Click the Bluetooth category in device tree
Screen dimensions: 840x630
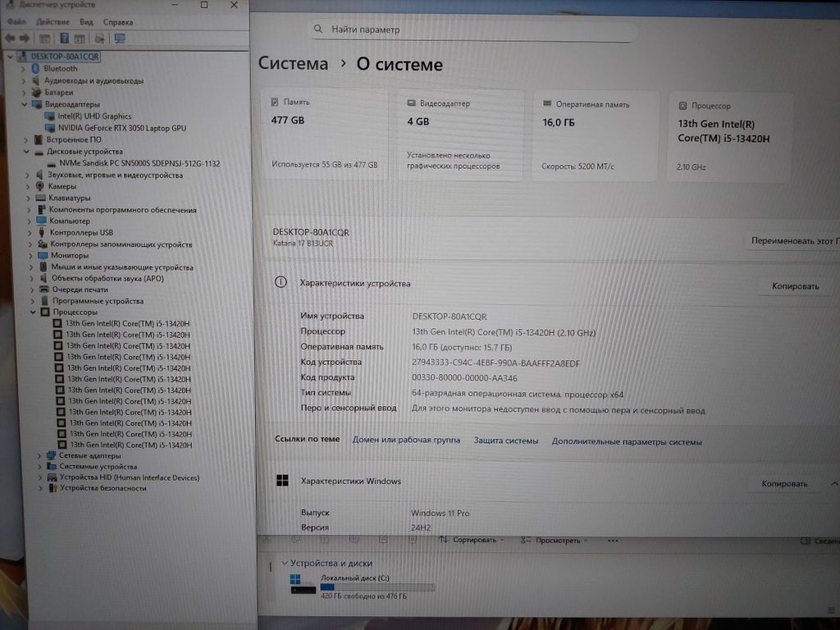pos(60,69)
